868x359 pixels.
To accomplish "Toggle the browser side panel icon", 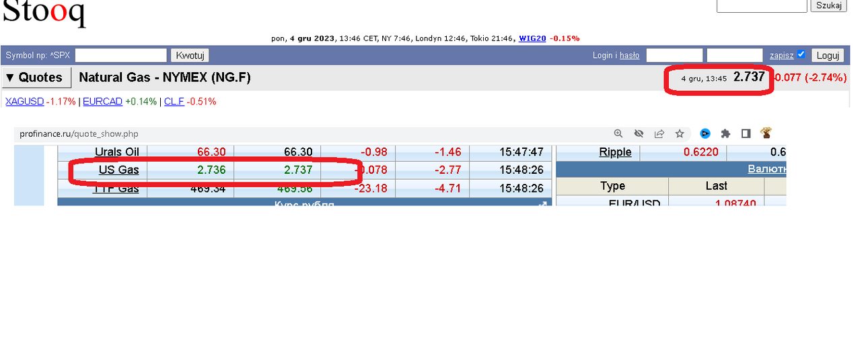I will (746, 133).
